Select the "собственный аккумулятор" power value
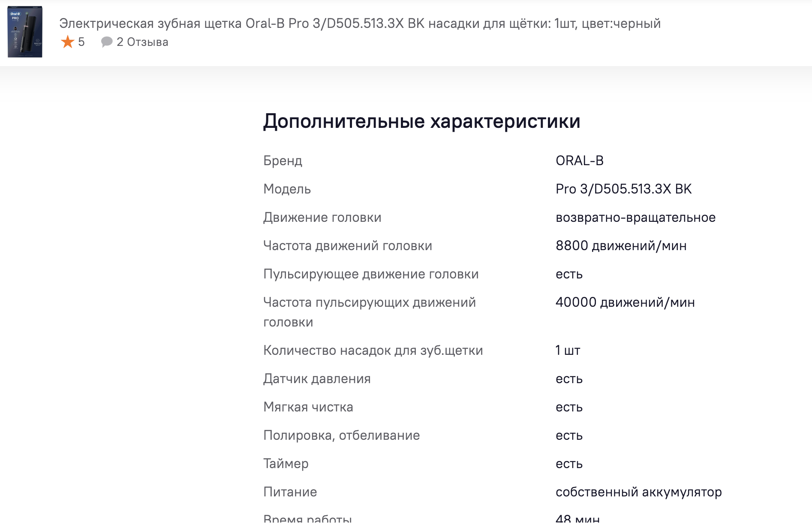 (638, 492)
